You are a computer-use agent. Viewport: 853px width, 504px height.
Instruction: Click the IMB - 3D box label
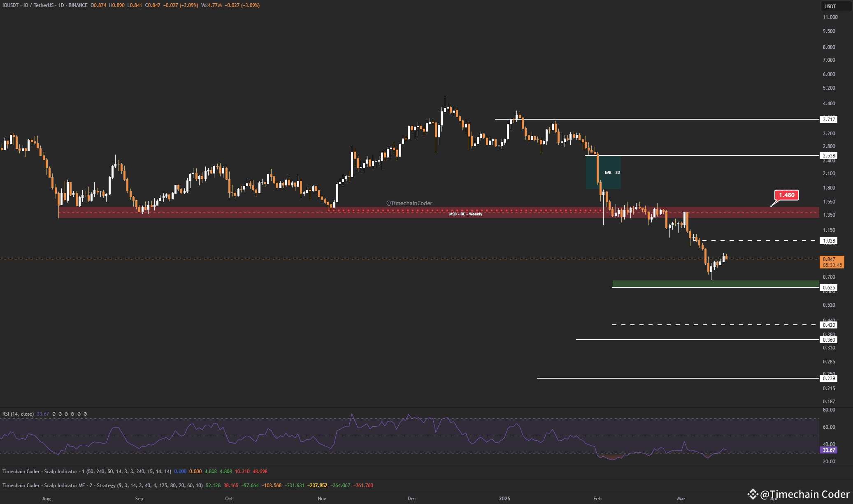pyautogui.click(x=612, y=173)
